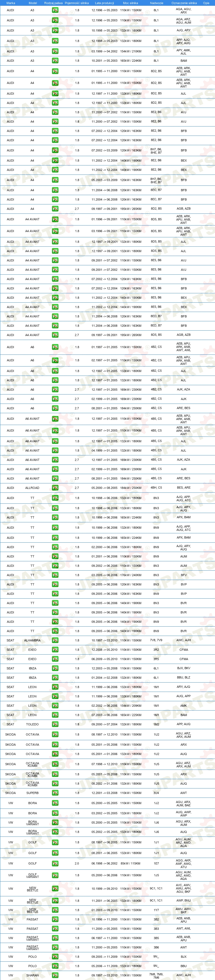Click fuel icon in Bora AUQ, AWP row
Screen dimensions: 215x980
[x=55, y=813]
